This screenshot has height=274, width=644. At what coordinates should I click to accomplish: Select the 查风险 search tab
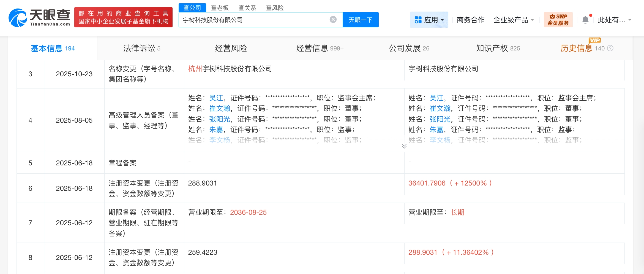click(275, 8)
